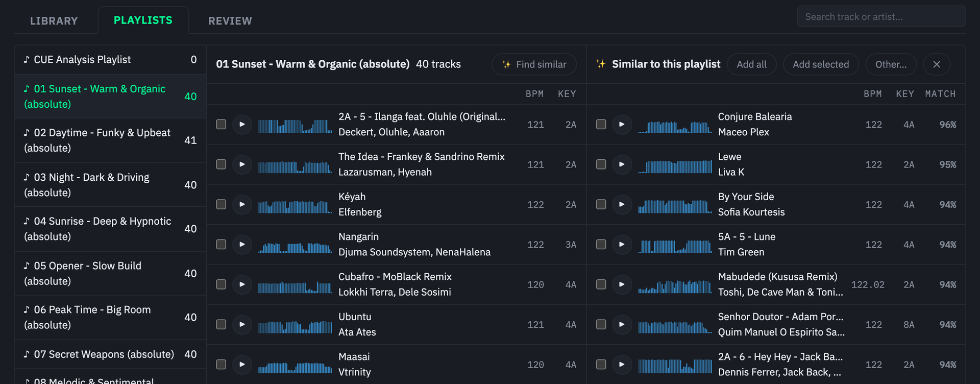Check the Conjure Balearia checkbox
This screenshot has width=980, height=384.
pyautogui.click(x=601, y=125)
